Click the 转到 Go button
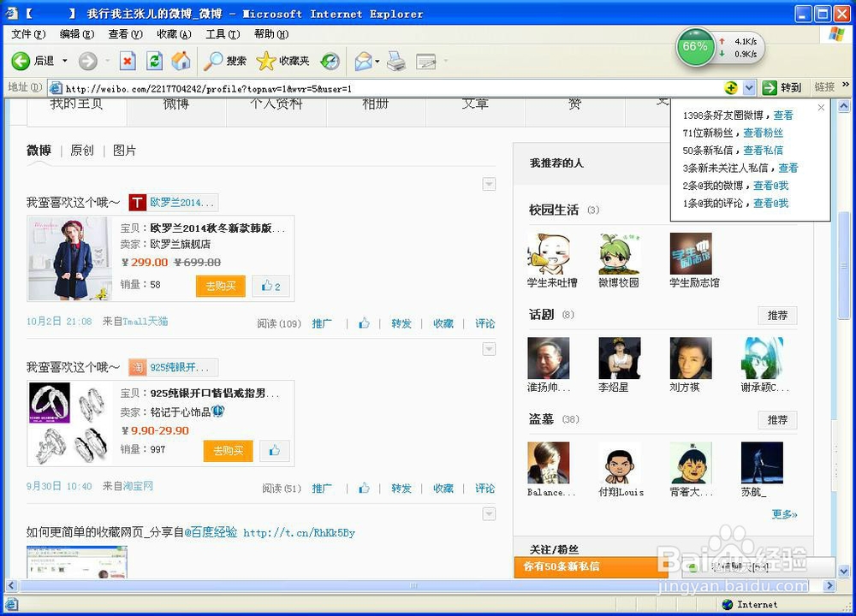 click(x=782, y=87)
